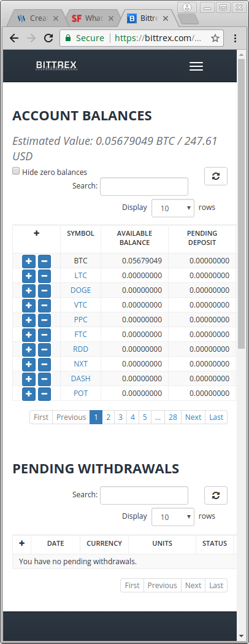Viewport: 249px width, 644px height.
Task: Click the Next page button under balances
Action: point(193,417)
